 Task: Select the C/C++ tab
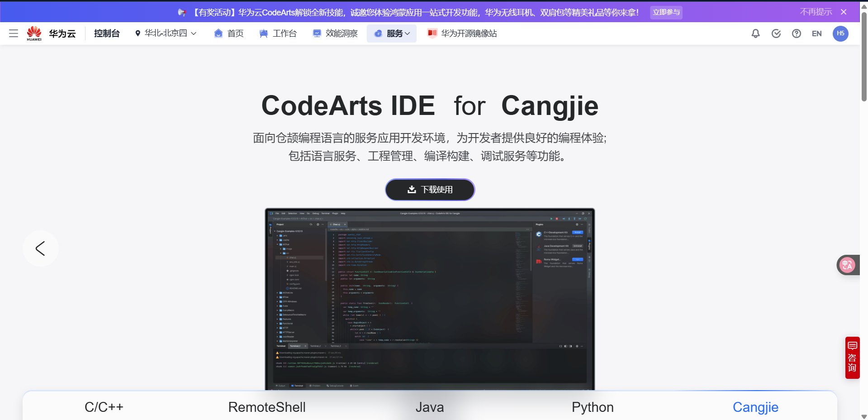104,407
